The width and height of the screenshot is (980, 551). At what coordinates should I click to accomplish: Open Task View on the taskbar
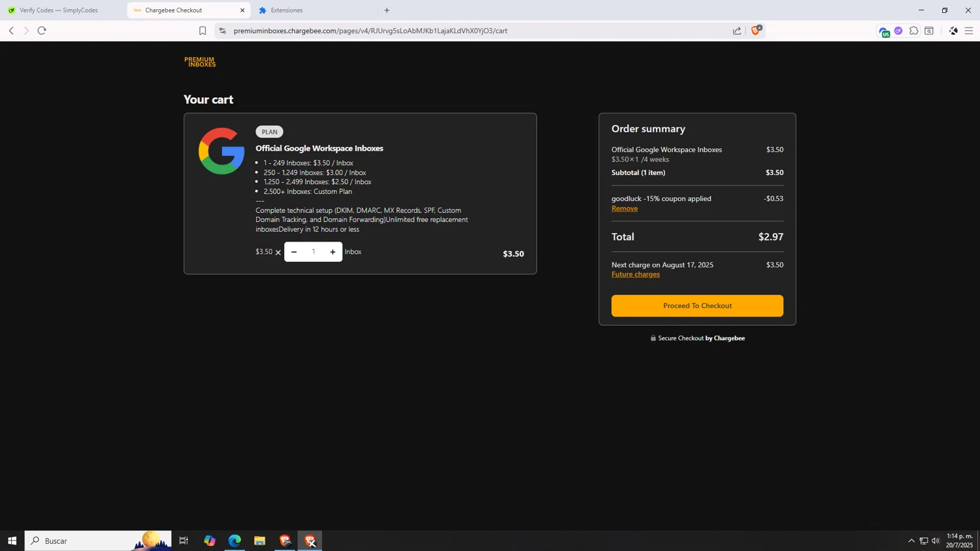click(x=184, y=541)
